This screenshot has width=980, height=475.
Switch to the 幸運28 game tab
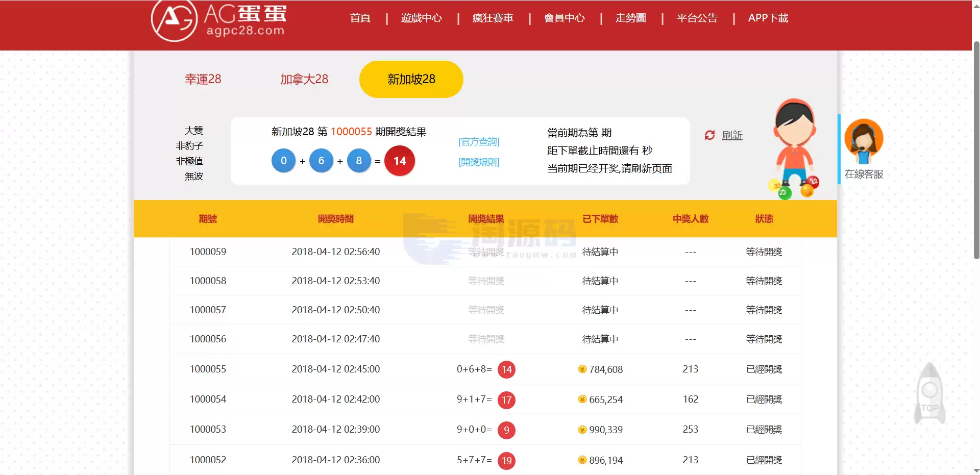point(203,79)
